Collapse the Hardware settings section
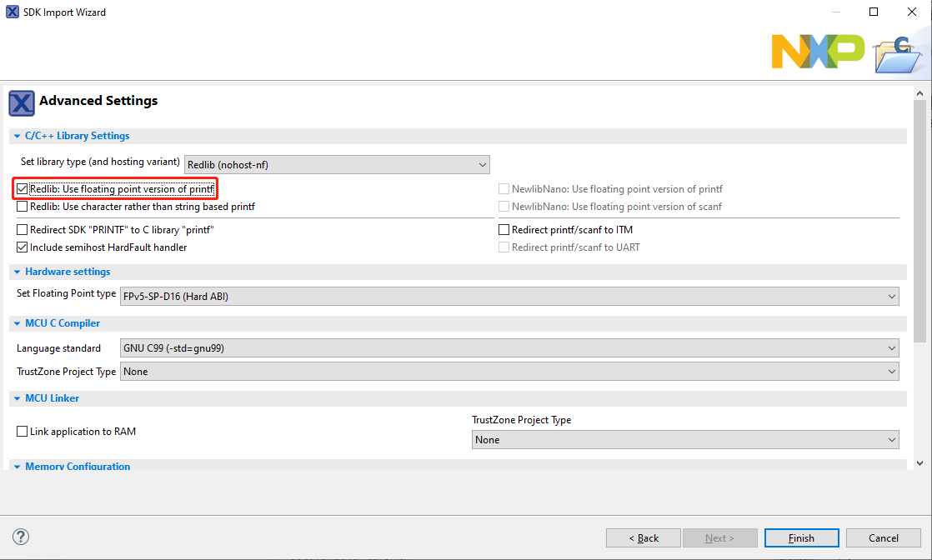This screenshot has height=560, width=932. pos(18,272)
